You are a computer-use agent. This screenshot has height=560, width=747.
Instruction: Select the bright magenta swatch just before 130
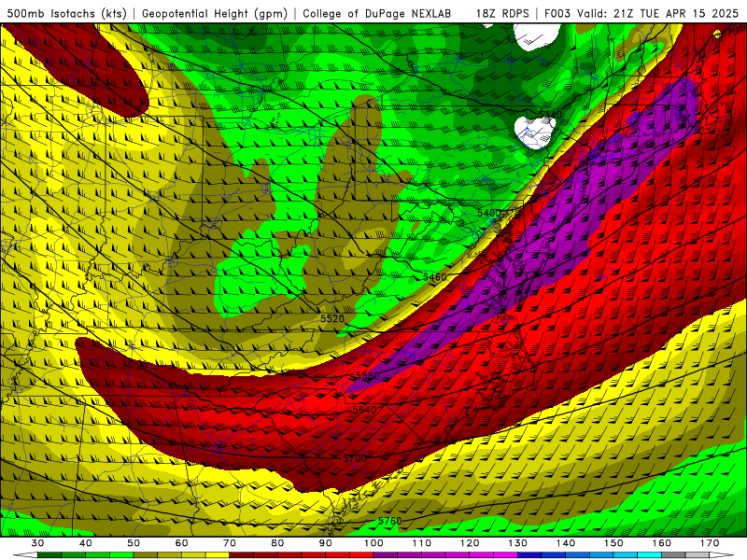pyautogui.click(x=505, y=555)
